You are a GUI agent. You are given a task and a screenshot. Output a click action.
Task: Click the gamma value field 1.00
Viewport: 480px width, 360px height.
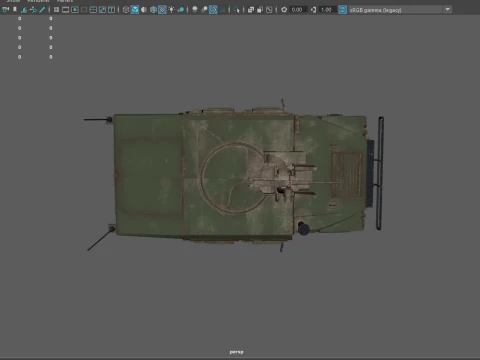[327, 10]
